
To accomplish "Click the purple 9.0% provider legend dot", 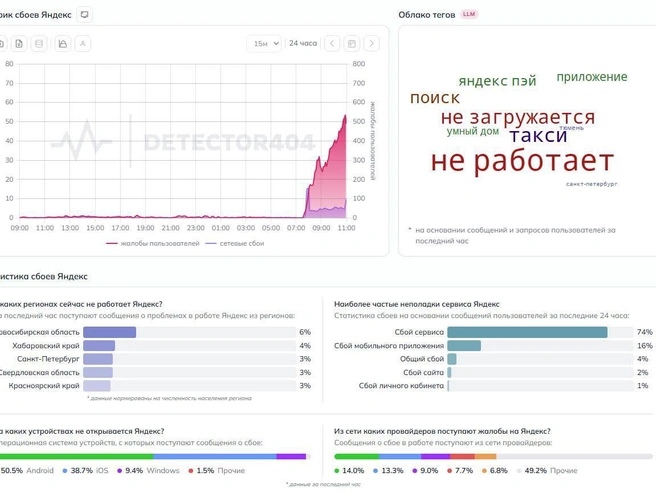I will click(x=415, y=471).
